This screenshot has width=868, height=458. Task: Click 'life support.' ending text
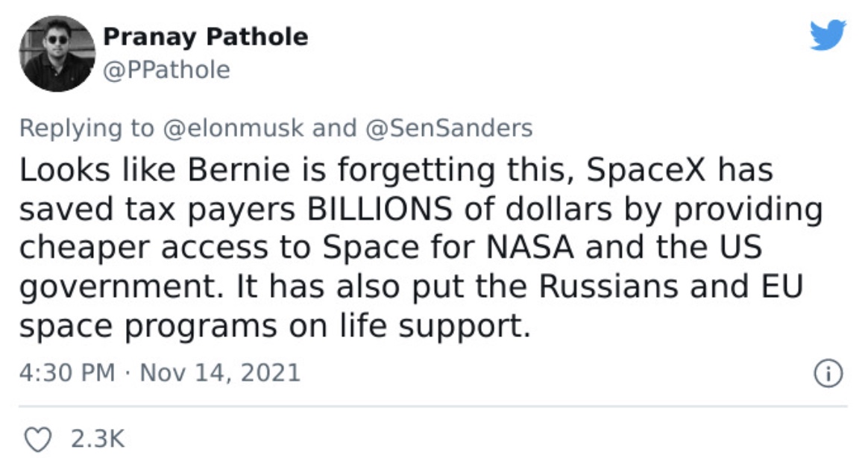pos(435,326)
